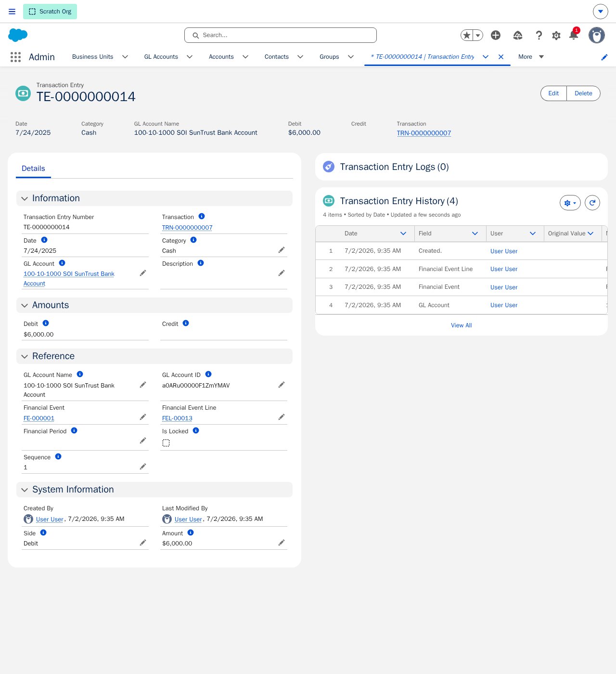Open the Notifications bell
The image size is (616, 674).
pyautogui.click(x=574, y=35)
